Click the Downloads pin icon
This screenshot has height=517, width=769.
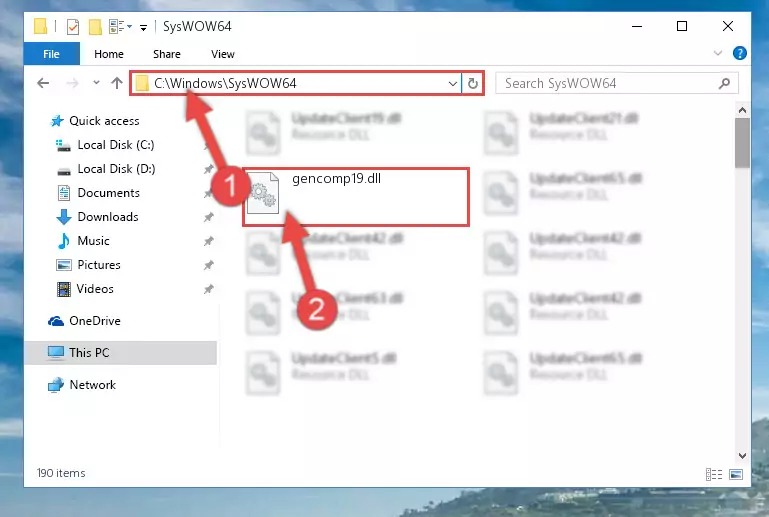(208, 217)
